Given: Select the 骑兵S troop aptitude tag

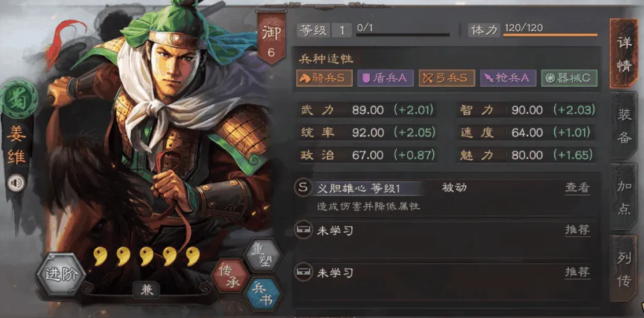Looking at the screenshot, I should click(324, 78).
